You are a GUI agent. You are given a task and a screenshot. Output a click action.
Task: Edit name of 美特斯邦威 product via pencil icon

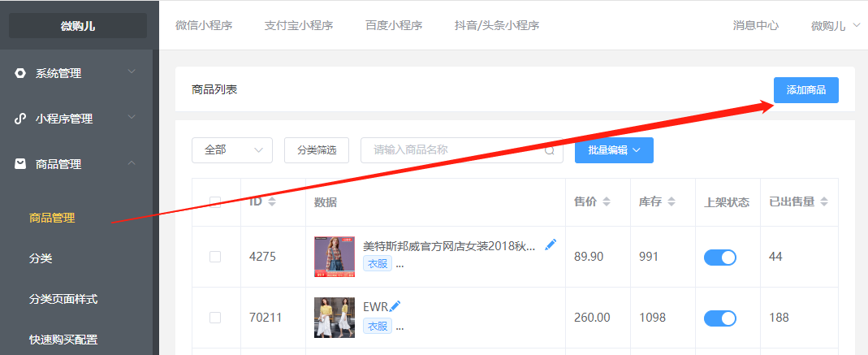tap(551, 245)
